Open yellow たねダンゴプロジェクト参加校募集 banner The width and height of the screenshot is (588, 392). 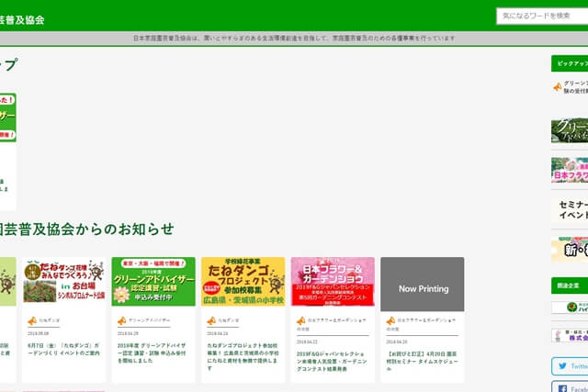tap(243, 281)
